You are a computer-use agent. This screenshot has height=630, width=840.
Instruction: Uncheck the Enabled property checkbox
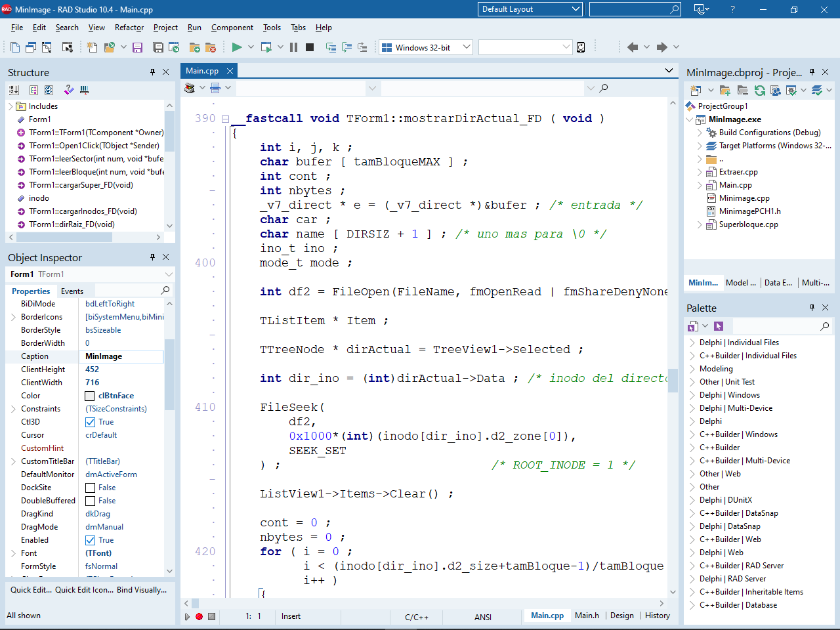[x=91, y=540]
